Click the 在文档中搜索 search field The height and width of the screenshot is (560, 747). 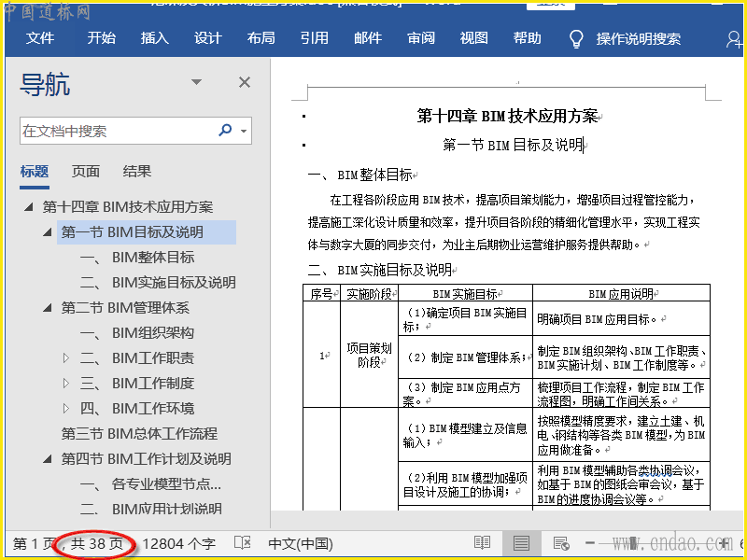tap(117, 132)
